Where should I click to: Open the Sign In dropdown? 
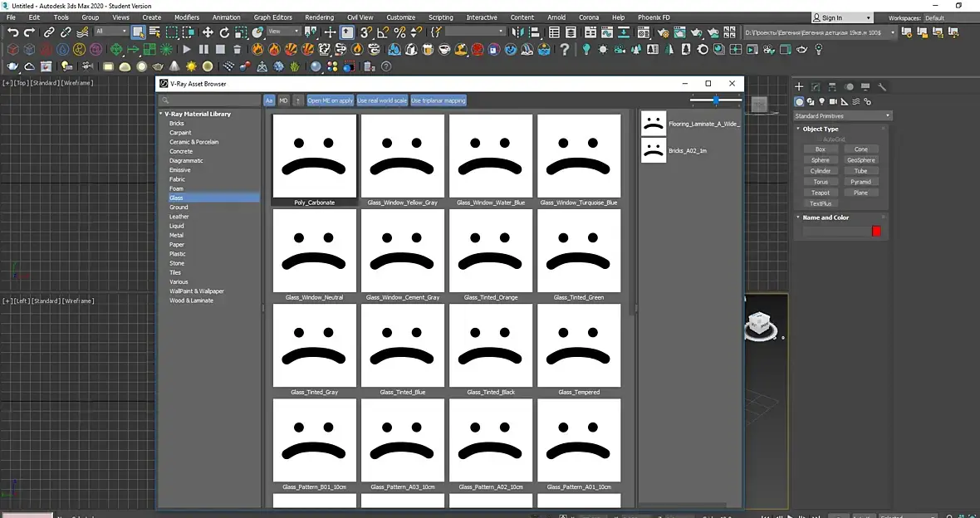842,18
